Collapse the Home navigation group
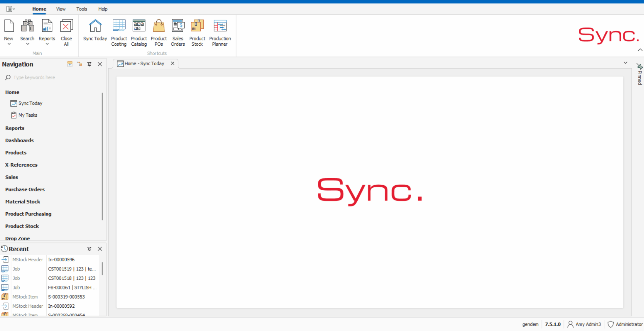Image resolution: width=644 pixels, height=331 pixels. (12, 92)
